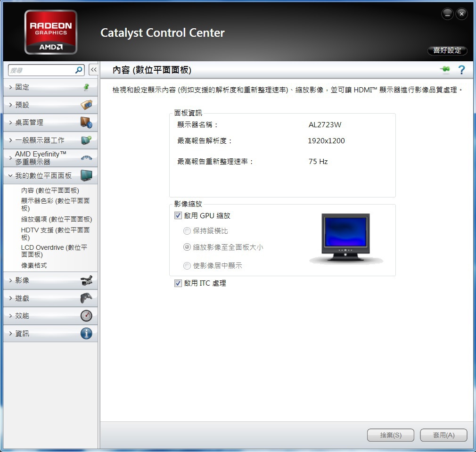
Task: Click the AMD Eyefinity multi-display icon
Action: [87, 158]
